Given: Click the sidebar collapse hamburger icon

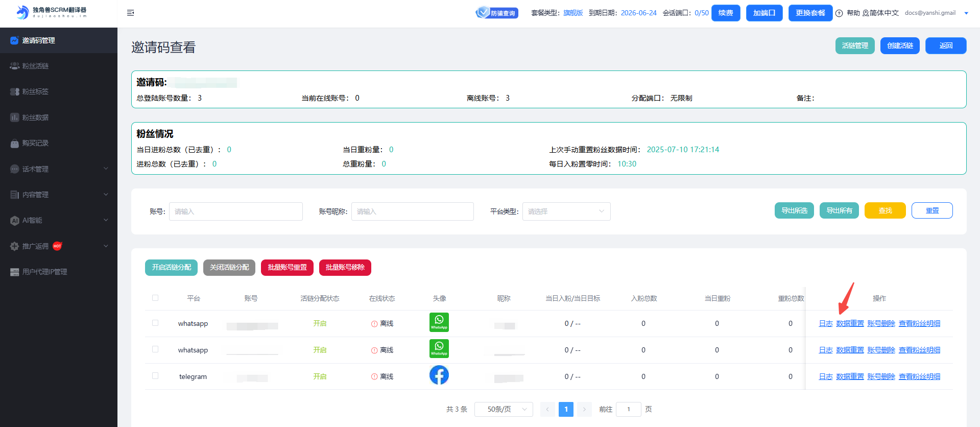Looking at the screenshot, I should (x=131, y=13).
